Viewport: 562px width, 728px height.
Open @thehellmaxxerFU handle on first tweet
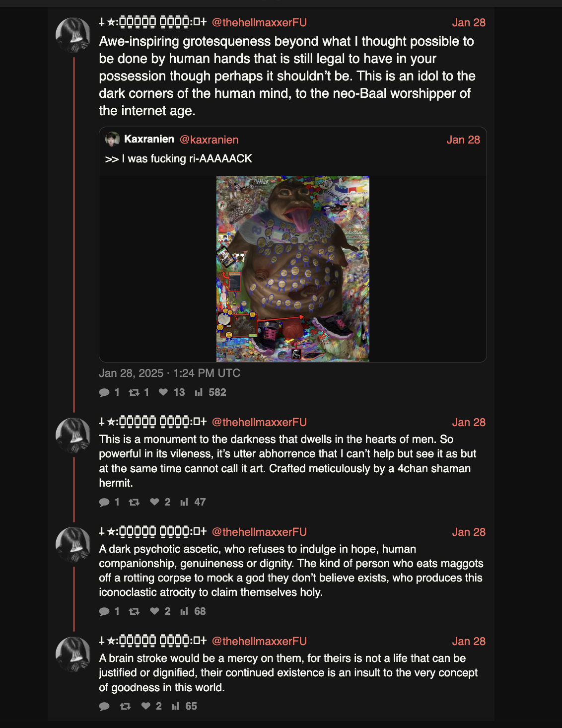[259, 22]
